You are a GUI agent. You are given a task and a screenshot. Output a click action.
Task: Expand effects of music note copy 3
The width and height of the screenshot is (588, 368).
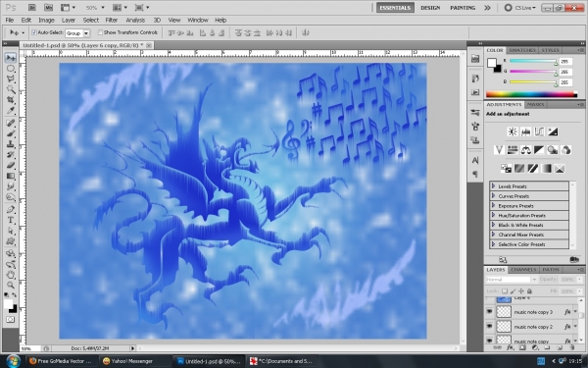click(x=576, y=311)
